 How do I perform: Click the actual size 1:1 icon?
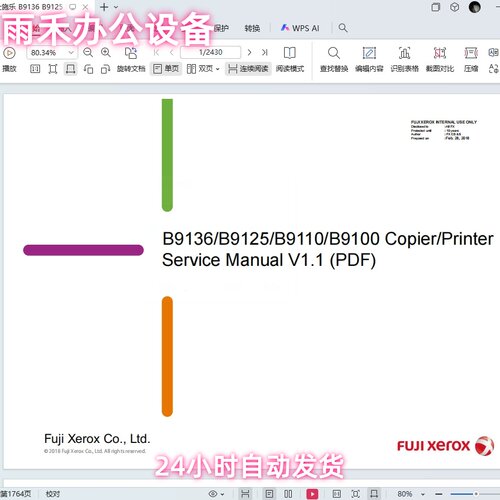(35, 69)
